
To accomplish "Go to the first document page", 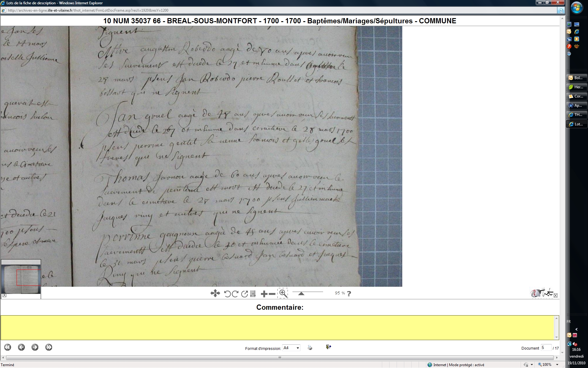I will [8, 347].
